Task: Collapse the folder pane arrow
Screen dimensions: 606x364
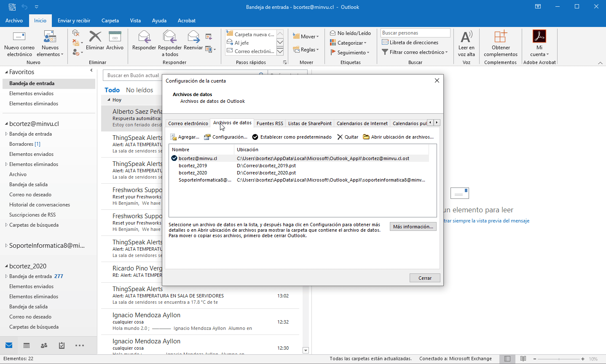Action: point(91,71)
